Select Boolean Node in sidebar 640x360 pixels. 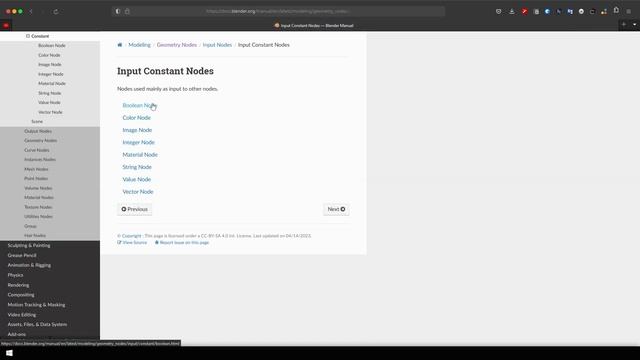pyautogui.click(x=52, y=45)
